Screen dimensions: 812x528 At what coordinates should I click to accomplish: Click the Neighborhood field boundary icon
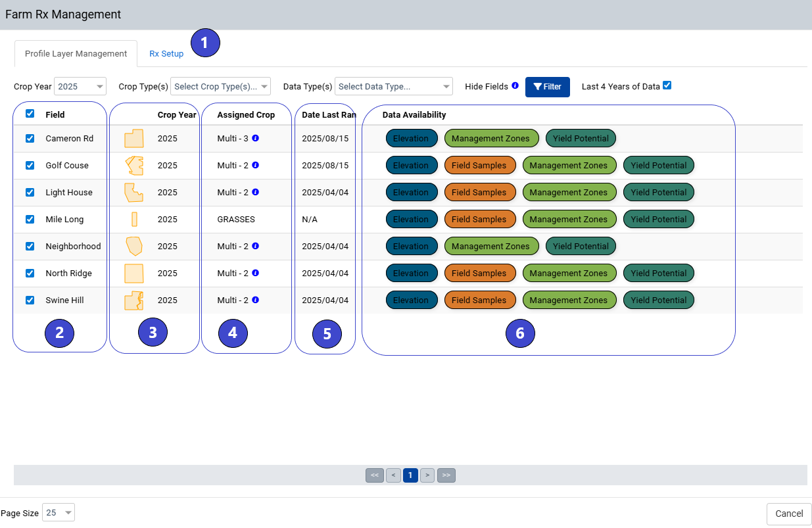134,247
